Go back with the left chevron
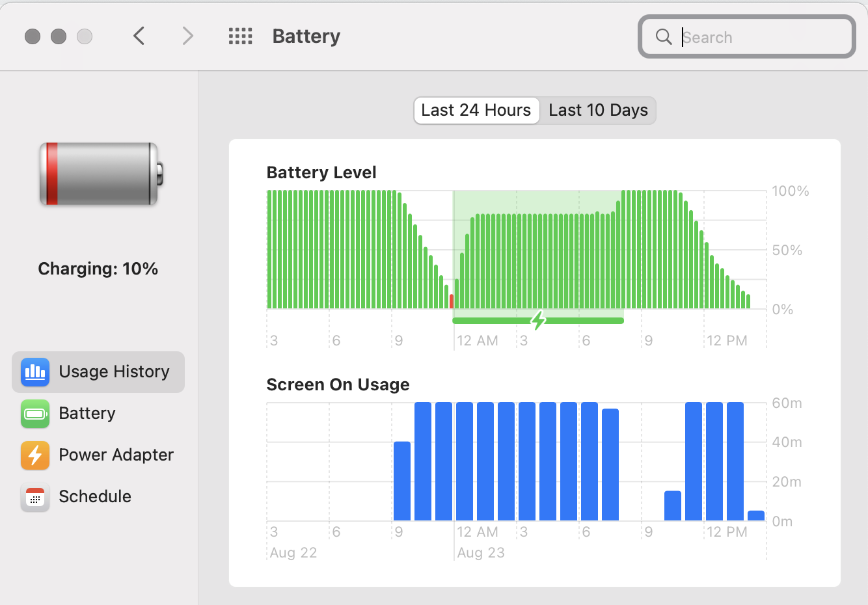The width and height of the screenshot is (868, 605). [x=139, y=36]
